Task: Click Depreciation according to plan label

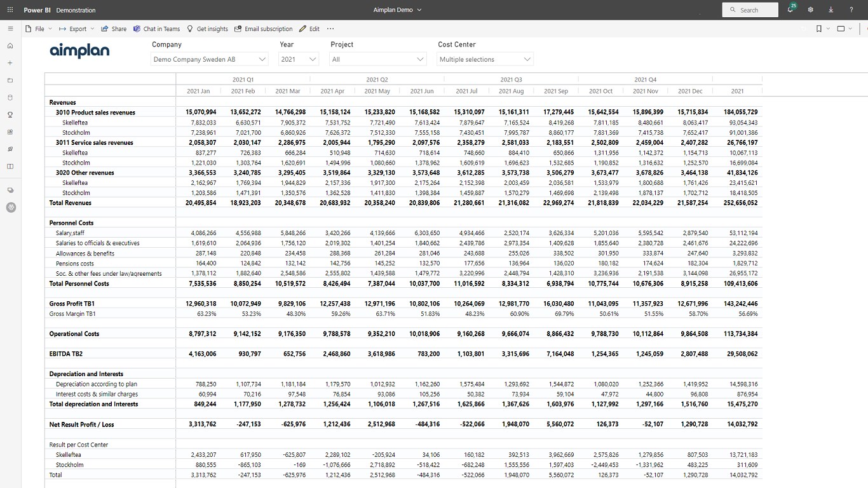Action: coord(97,384)
